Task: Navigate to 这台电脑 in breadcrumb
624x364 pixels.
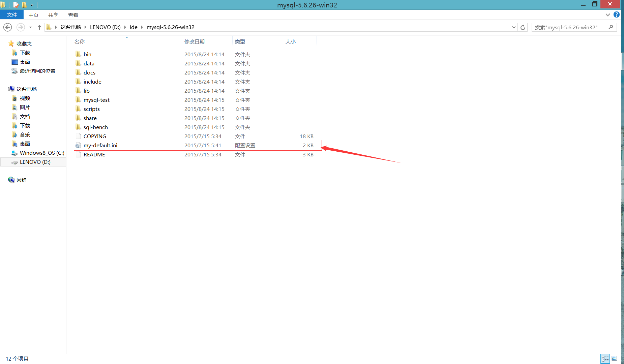Action: pyautogui.click(x=71, y=27)
